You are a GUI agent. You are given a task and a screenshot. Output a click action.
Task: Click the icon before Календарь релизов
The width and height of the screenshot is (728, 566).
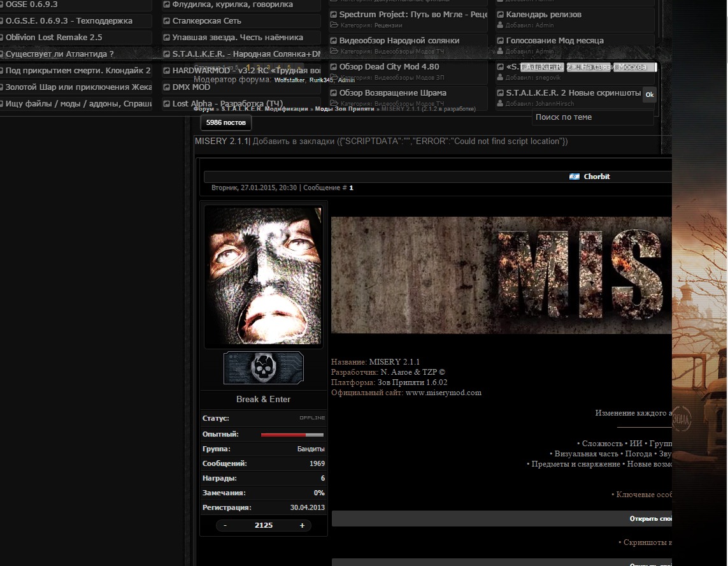(x=500, y=15)
